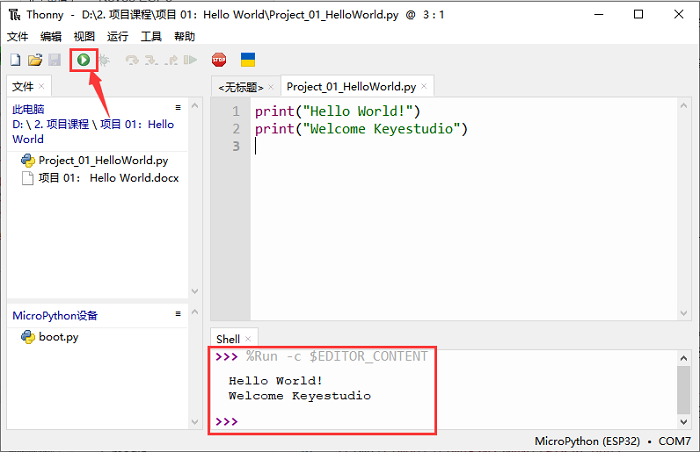Open the 运行 menu
Viewport: 700px width, 452px height.
(x=117, y=36)
